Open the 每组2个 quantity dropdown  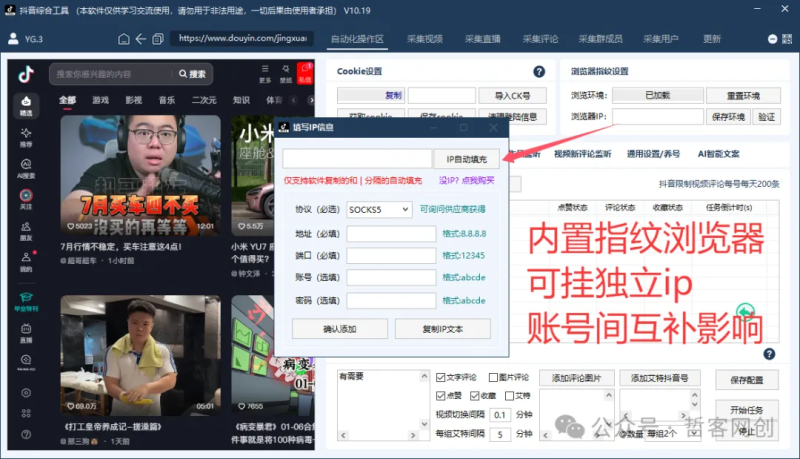coord(671,434)
